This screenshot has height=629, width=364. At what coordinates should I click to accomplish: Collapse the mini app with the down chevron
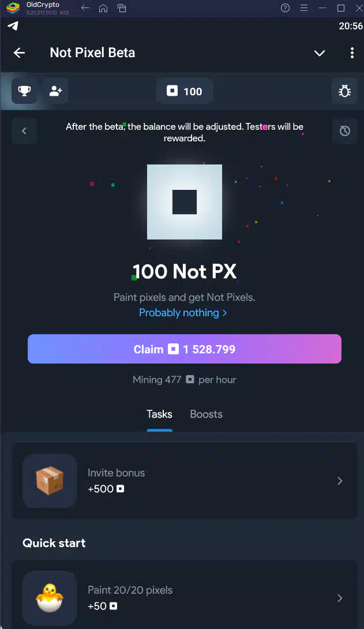click(x=320, y=53)
